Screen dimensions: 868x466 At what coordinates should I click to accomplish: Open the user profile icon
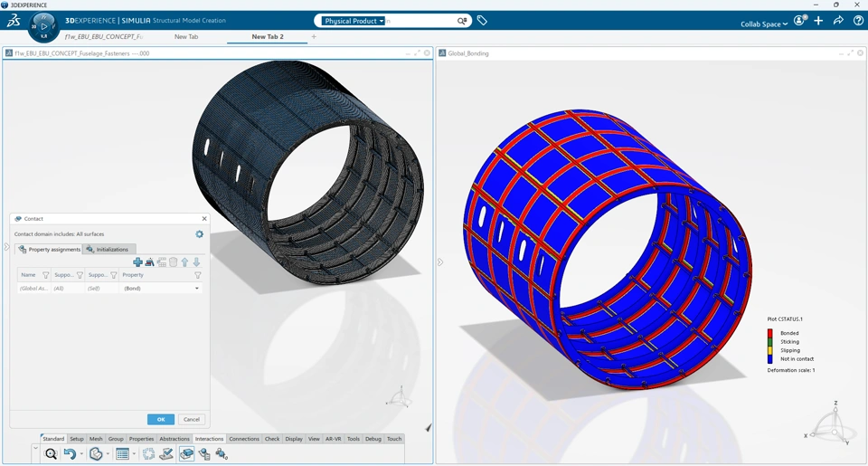[799, 21]
